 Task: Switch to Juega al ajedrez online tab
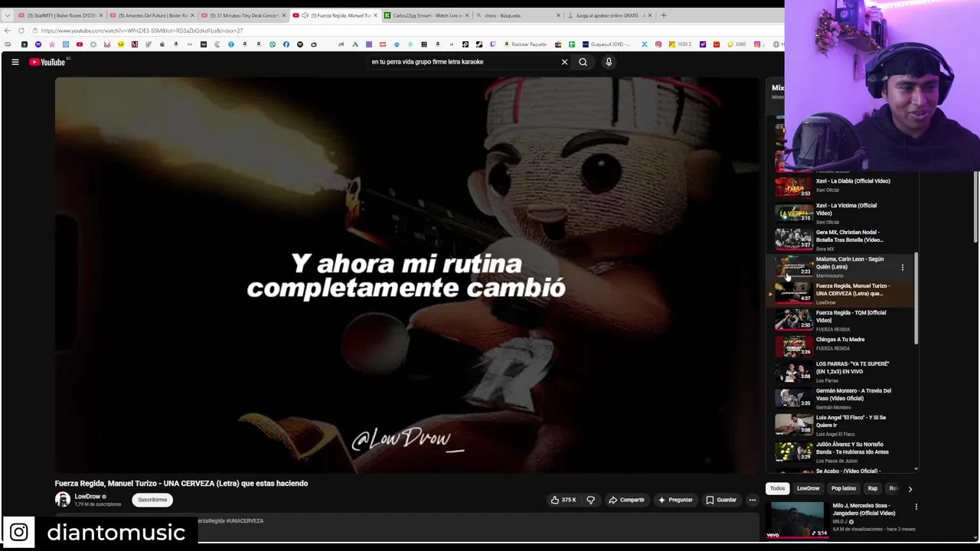click(609, 15)
